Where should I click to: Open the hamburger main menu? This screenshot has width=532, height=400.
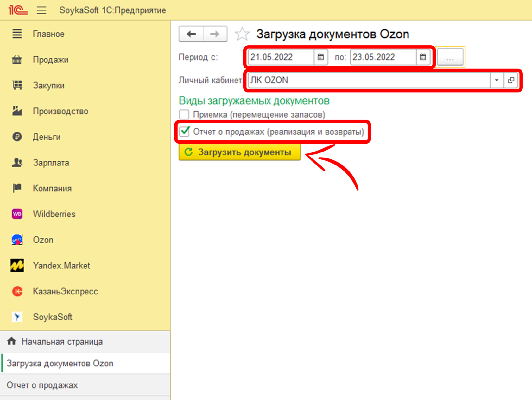coord(41,10)
